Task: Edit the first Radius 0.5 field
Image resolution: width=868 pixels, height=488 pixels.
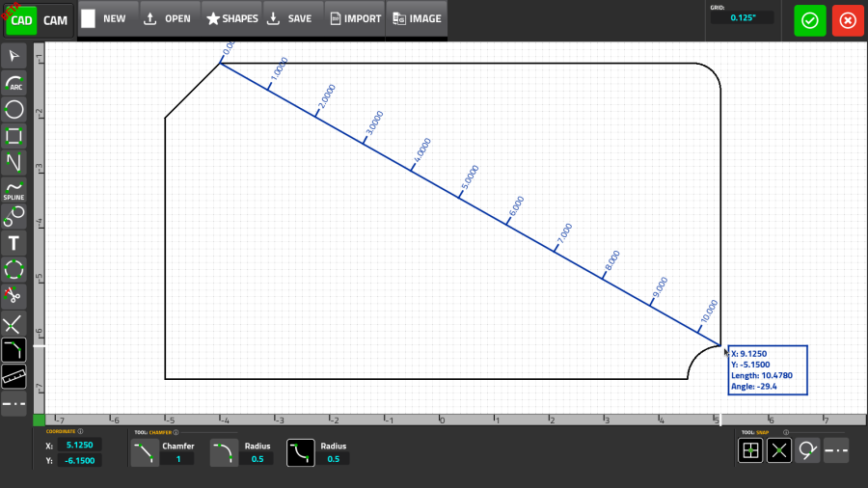Action: pos(258,459)
